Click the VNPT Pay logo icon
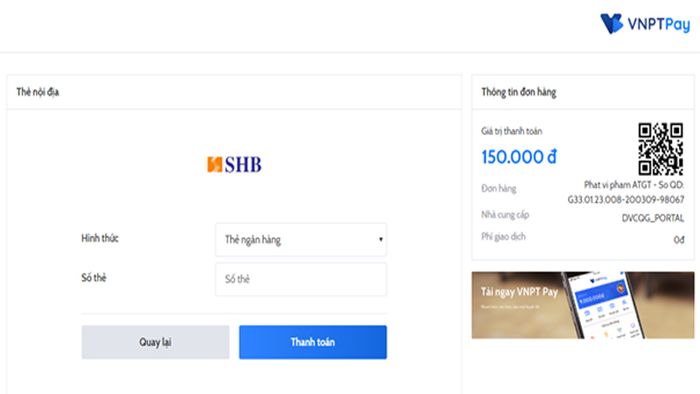 (x=611, y=23)
